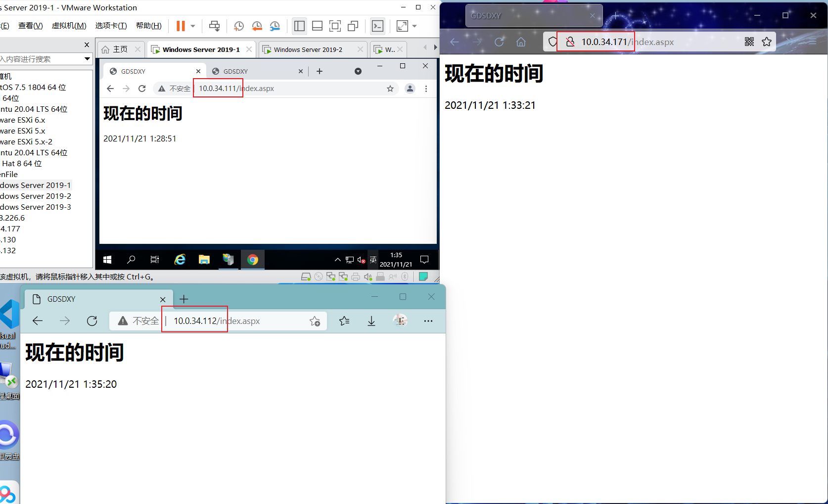Expand the stretch display dropdown arrow
The height and width of the screenshot is (504, 828).
[414, 26]
